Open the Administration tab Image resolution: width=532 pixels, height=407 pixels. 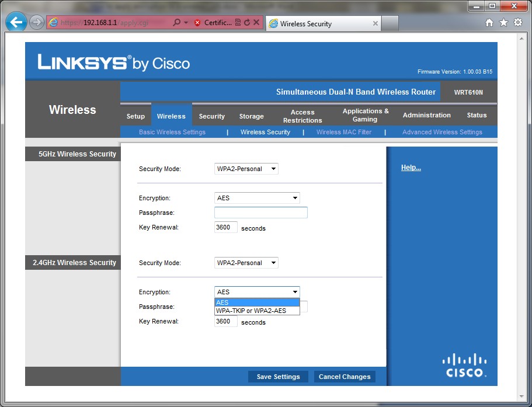pyautogui.click(x=427, y=115)
